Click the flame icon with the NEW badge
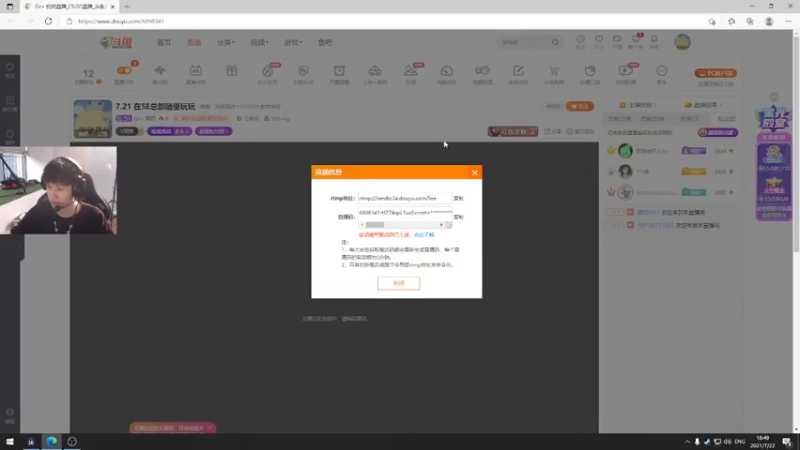 (x=268, y=71)
